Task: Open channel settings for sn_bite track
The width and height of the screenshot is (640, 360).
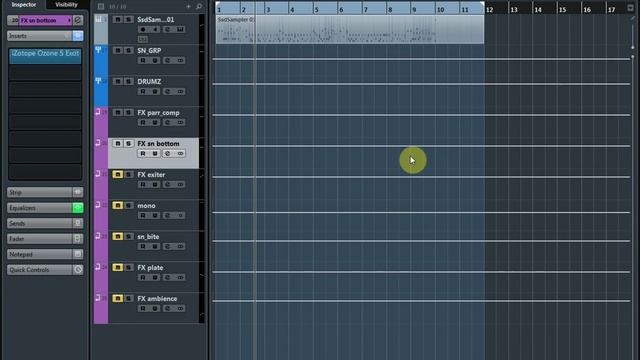Action: [x=168, y=247]
